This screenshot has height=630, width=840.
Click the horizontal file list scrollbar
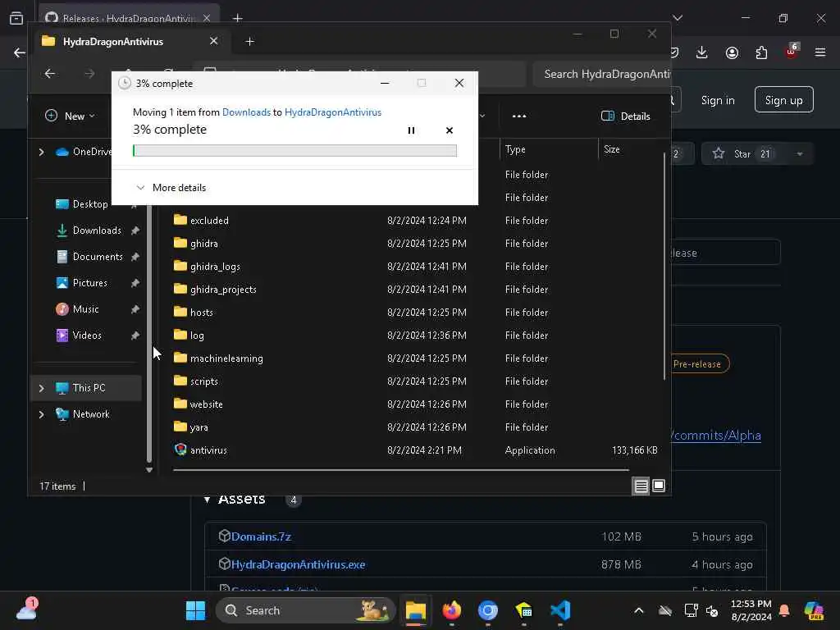(400, 470)
